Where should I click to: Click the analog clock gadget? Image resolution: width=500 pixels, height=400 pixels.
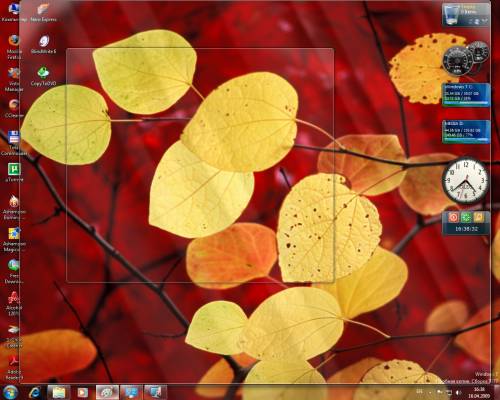pos(466,180)
